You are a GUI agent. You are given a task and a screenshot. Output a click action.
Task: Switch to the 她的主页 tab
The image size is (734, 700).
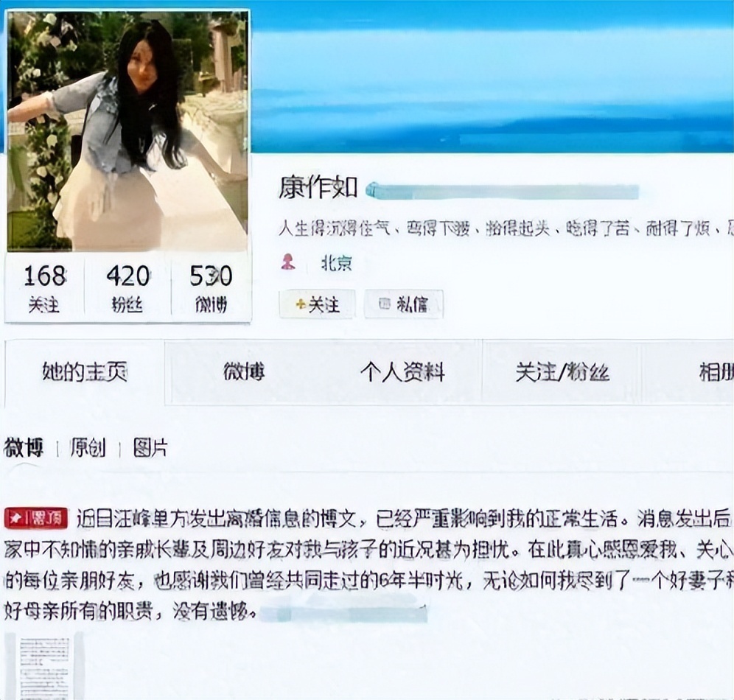(85, 372)
